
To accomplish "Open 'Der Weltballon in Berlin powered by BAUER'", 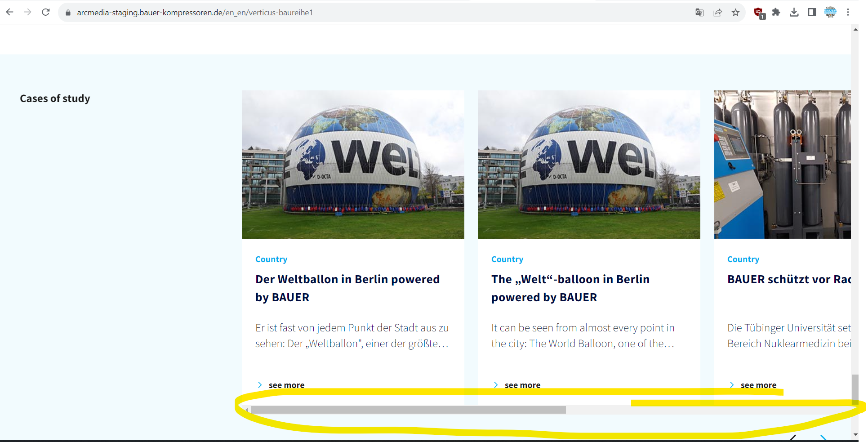I will pos(347,288).
